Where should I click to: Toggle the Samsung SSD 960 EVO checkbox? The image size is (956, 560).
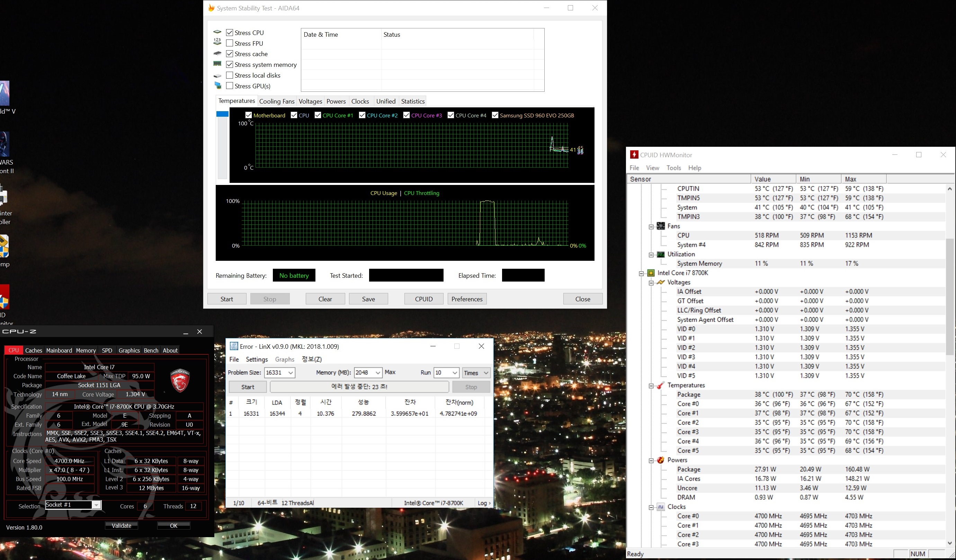(495, 115)
